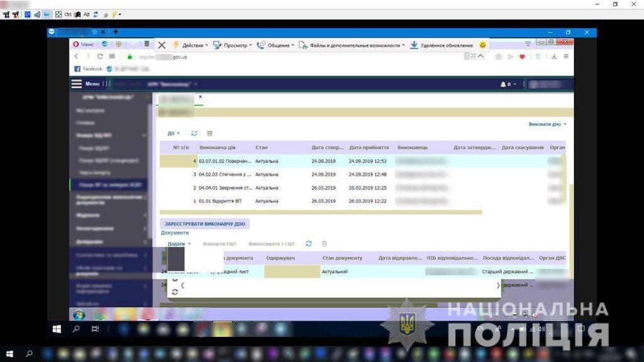This screenshot has width=644, height=362.
Task: Click Вивантажити з ЕЦП button
Action: tap(272, 244)
